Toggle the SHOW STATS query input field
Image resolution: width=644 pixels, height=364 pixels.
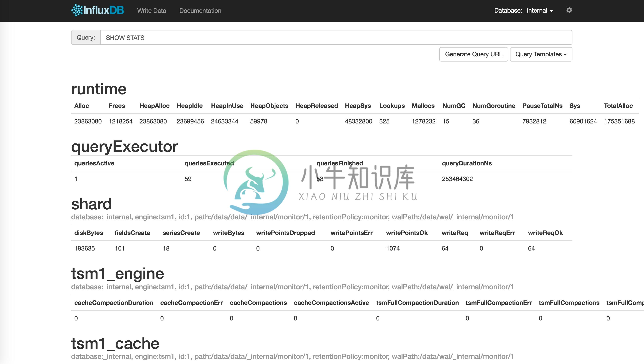[x=336, y=38]
